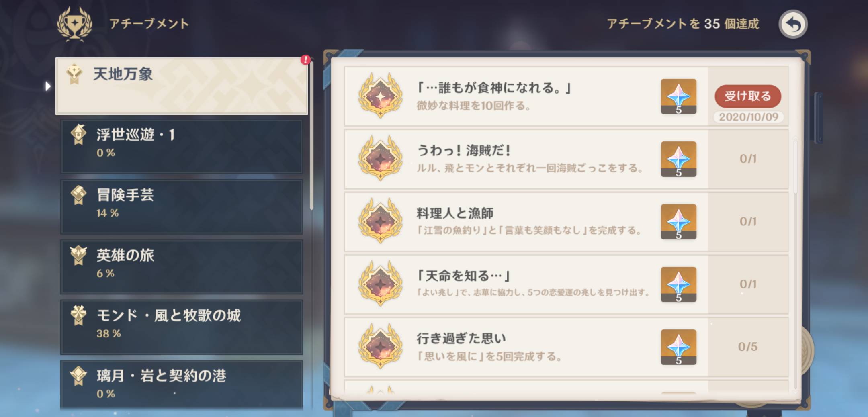The image size is (868, 417).
Task: Click red exclamation notification badge on 天地万象
Action: pos(306,60)
